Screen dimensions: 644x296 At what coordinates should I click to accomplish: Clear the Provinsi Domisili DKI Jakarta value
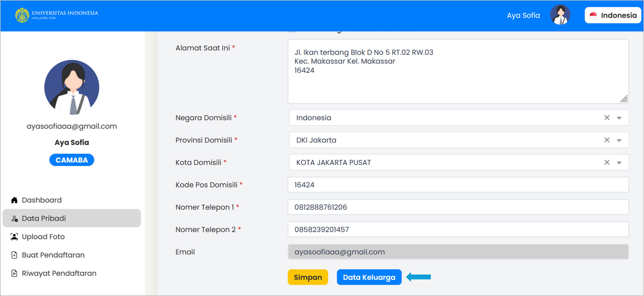pyautogui.click(x=607, y=140)
